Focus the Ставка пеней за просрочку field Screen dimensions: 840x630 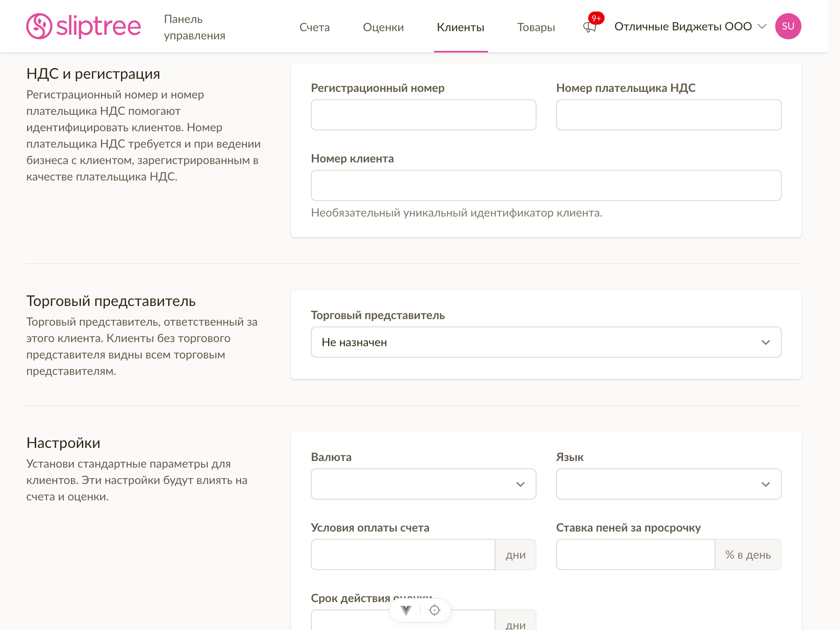(635, 555)
